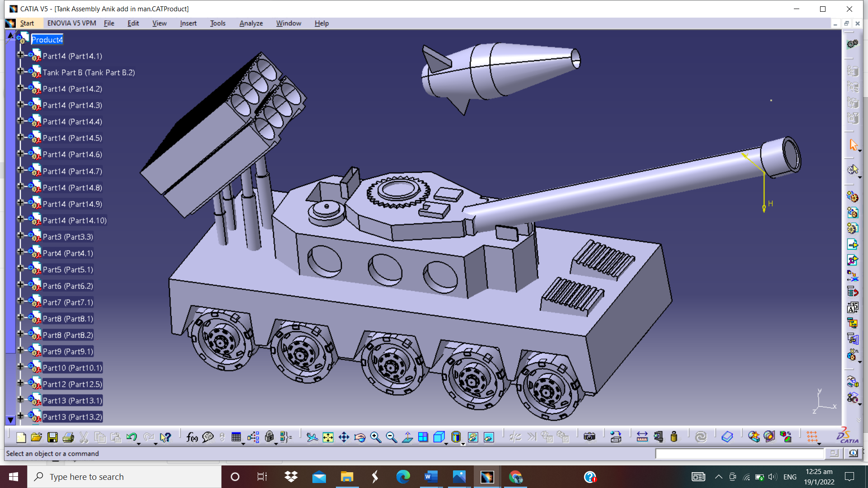The width and height of the screenshot is (868, 488).
Task: Open the Measure Item tool
Action: tap(658, 437)
